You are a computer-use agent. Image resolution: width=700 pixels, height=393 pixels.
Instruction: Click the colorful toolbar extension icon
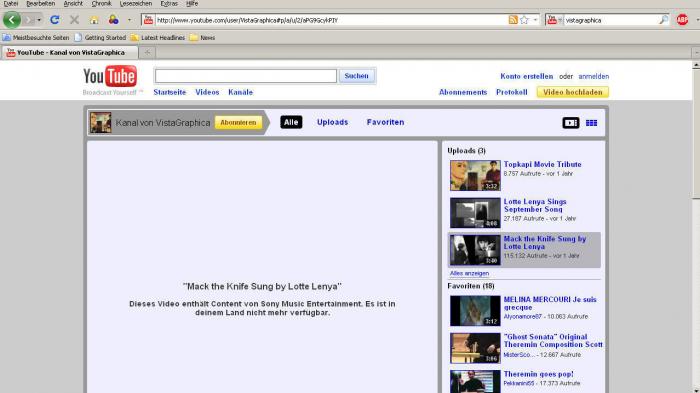pyautogui.click(x=113, y=20)
